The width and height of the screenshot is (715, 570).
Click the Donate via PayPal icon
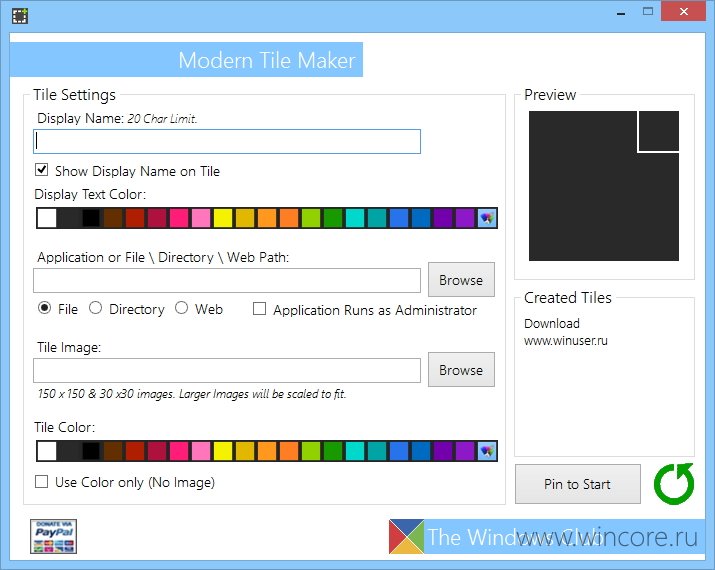(x=53, y=536)
